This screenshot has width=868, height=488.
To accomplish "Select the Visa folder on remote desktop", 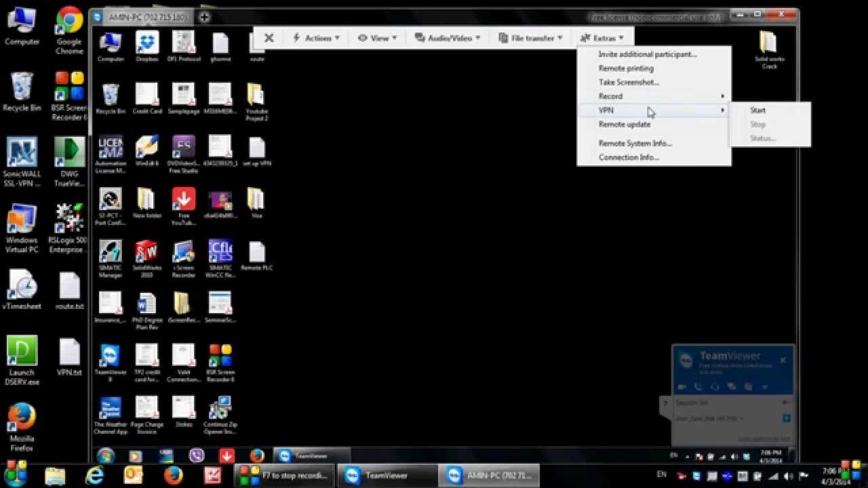I will point(256,203).
